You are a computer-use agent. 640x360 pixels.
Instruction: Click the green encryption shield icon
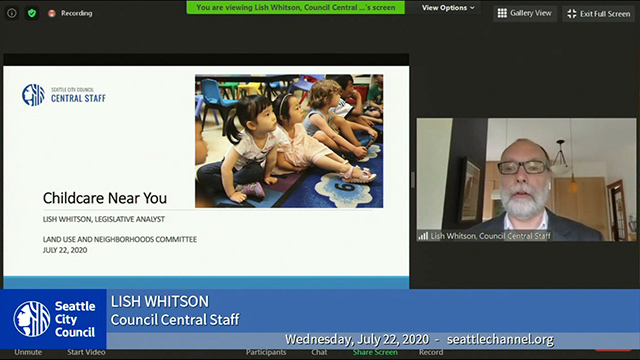pyautogui.click(x=32, y=13)
